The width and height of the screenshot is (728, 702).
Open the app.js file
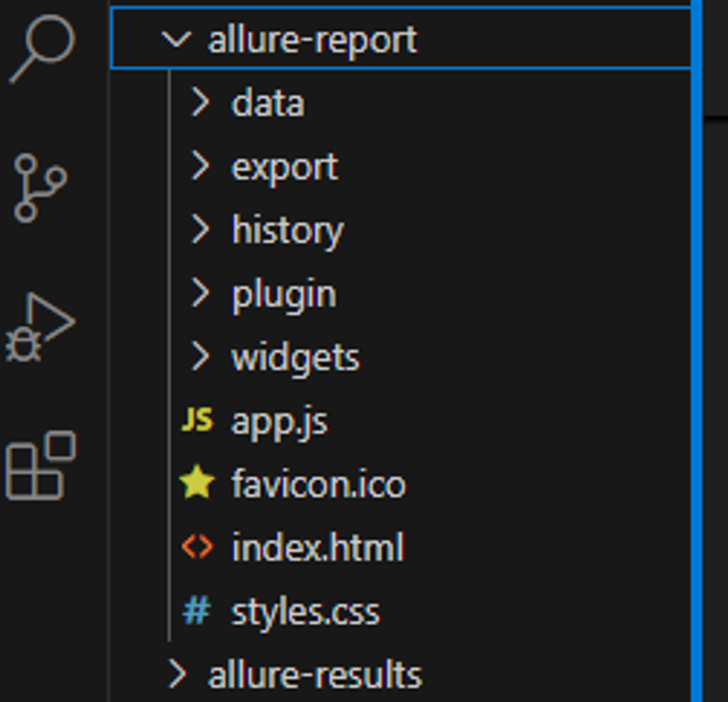click(279, 422)
